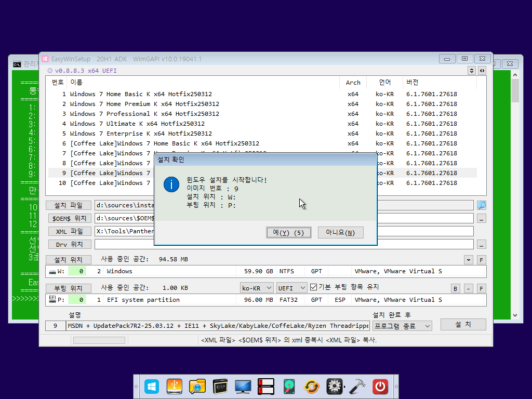Open the 프로그램 종료 after-install dropdown
532x399 pixels.
[402, 326]
